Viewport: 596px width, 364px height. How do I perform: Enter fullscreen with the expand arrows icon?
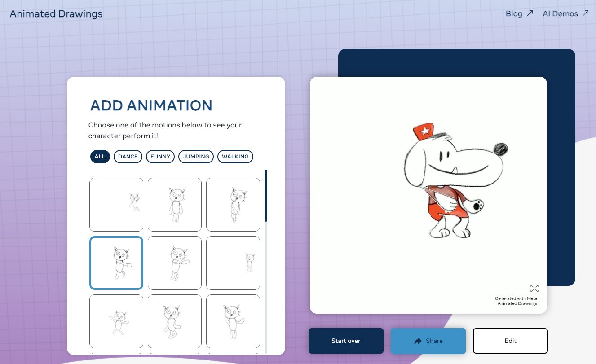click(x=534, y=288)
